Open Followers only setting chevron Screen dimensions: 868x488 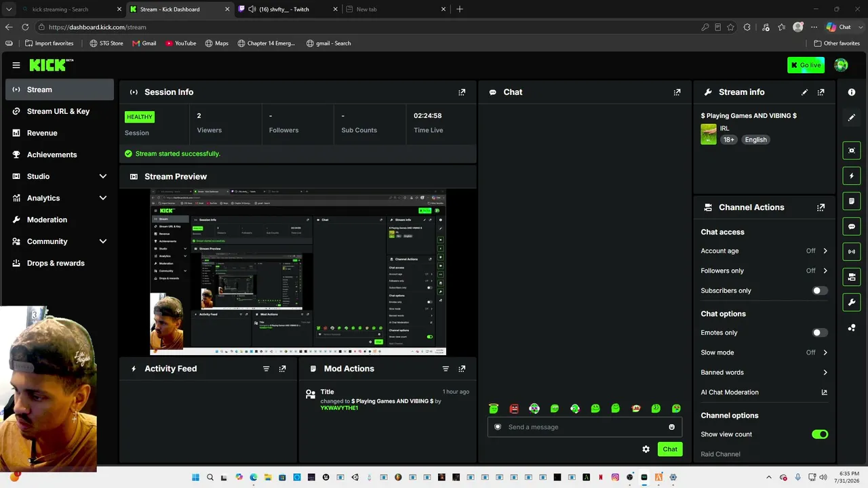point(825,270)
